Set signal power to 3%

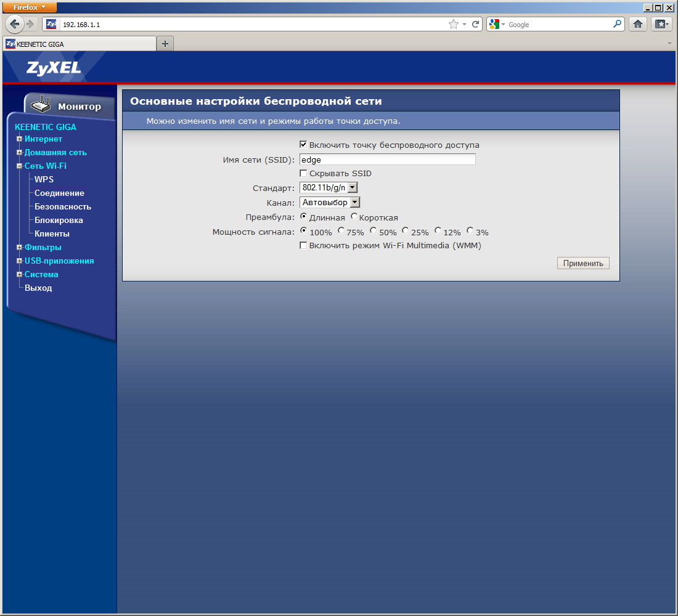click(x=470, y=230)
